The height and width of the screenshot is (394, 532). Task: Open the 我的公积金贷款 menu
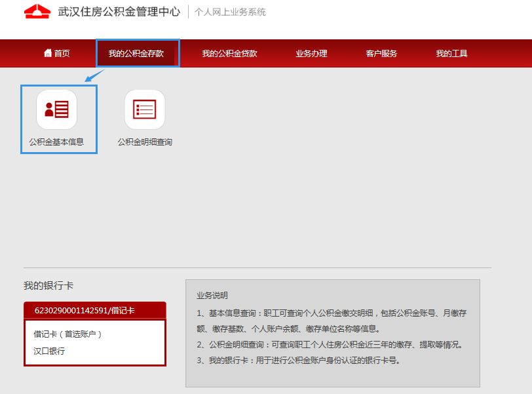point(229,54)
